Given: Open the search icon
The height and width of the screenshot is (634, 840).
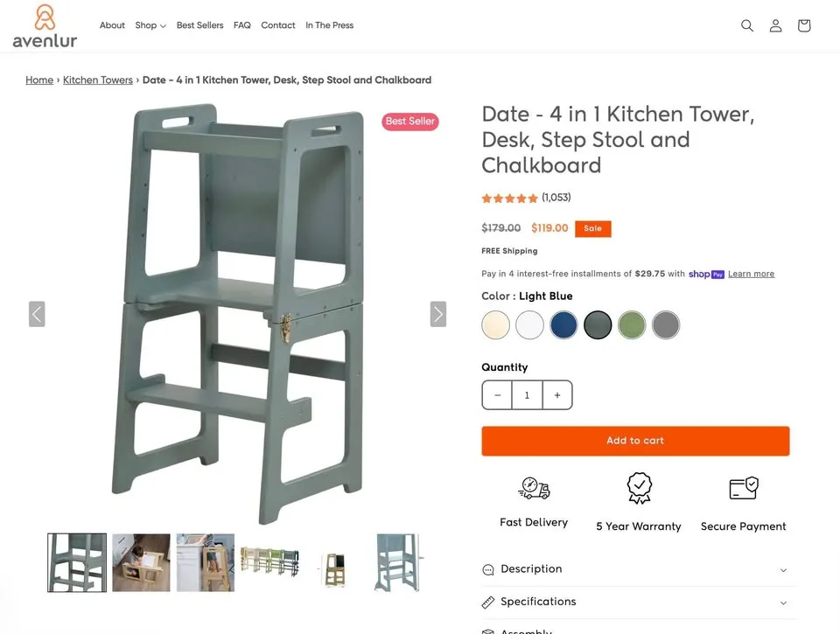Looking at the screenshot, I should [x=747, y=25].
